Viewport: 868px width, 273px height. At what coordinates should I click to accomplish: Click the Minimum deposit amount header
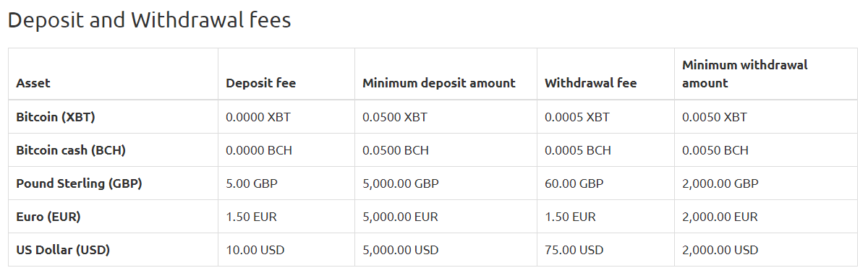(x=438, y=83)
